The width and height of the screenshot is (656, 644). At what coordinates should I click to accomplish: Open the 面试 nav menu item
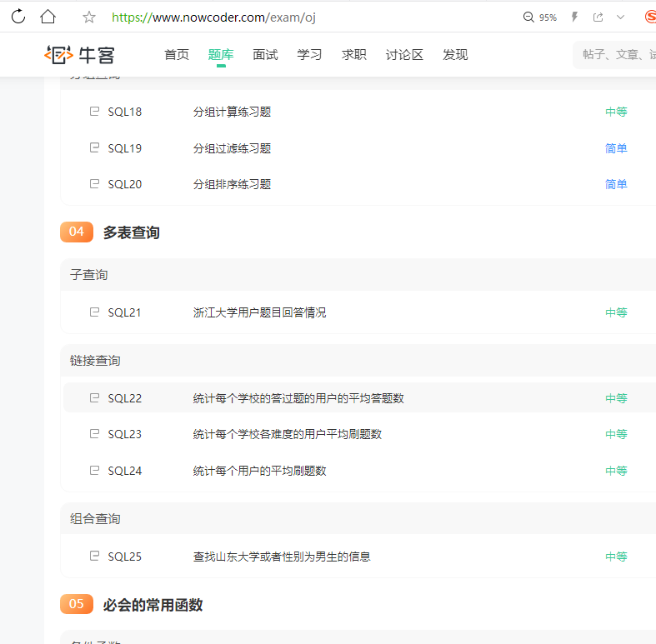[x=265, y=55]
